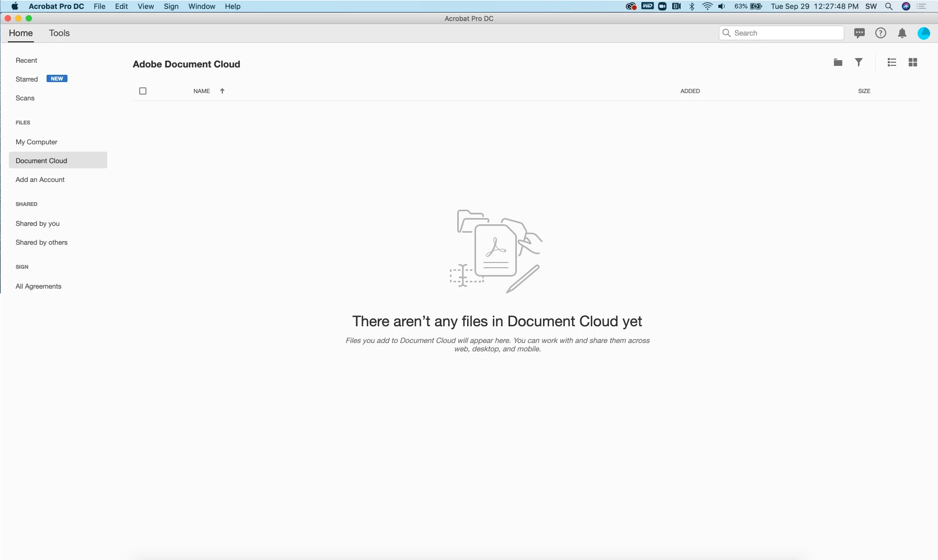Open the WD menu bar icon
Image resolution: width=938 pixels, height=560 pixels.
(647, 6)
